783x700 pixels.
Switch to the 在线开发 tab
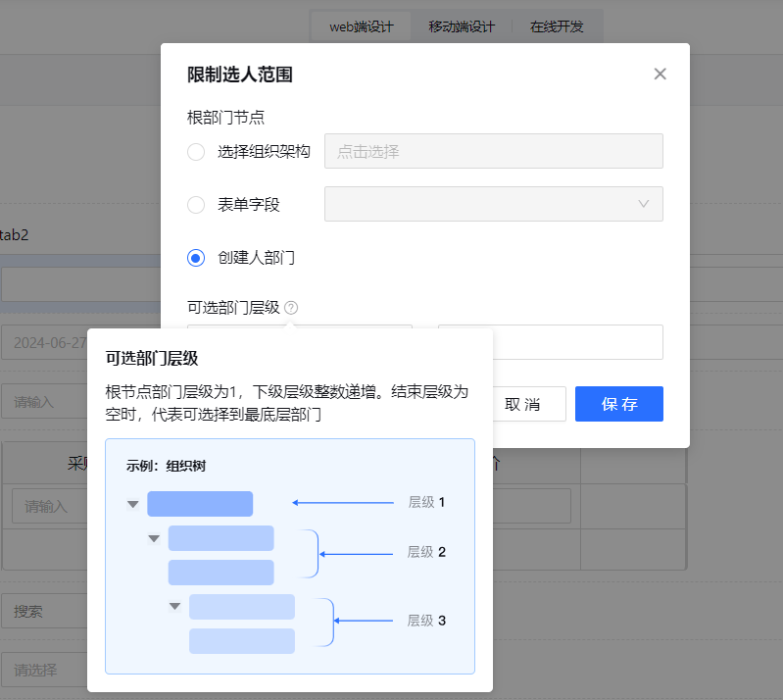pyautogui.click(x=557, y=26)
